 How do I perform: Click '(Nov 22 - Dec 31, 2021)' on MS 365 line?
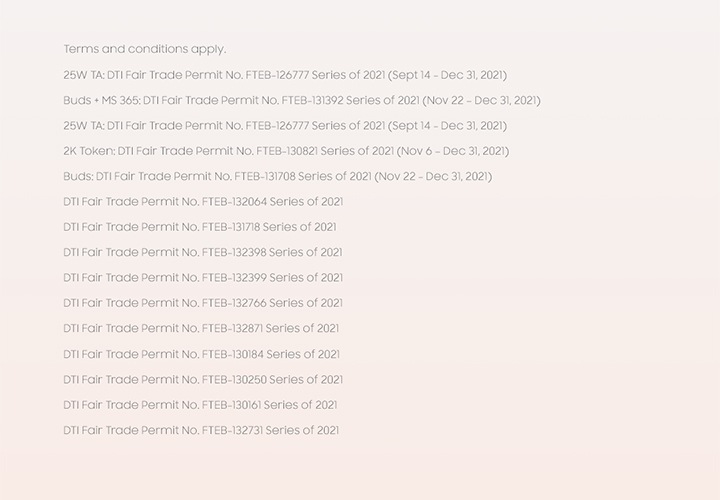tap(482, 101)
